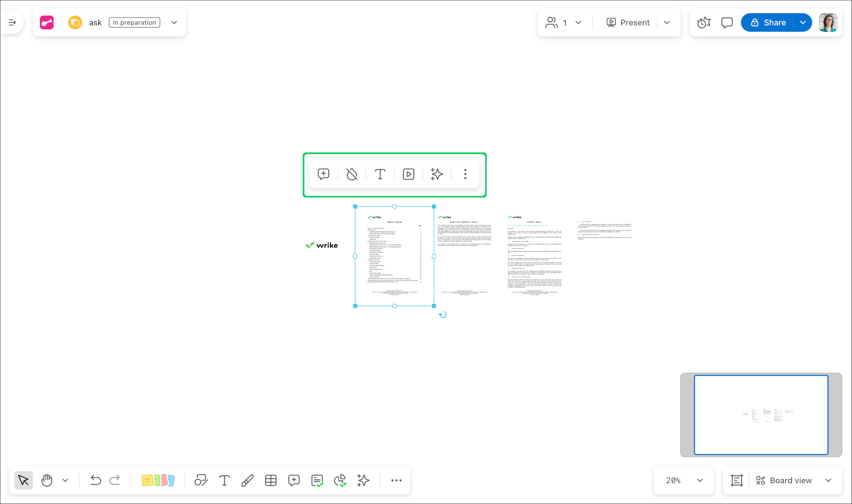
Task: Select the arrow selection tool
Action: (23, 480)
